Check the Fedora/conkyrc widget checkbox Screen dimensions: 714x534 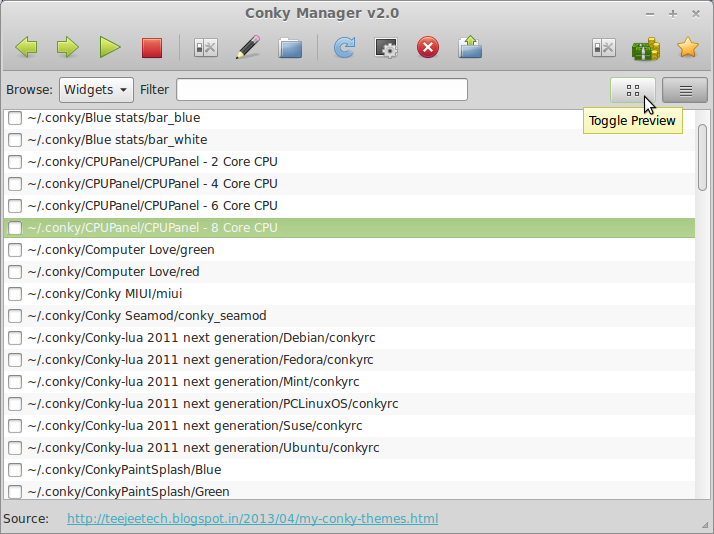(x=15, y=360)
